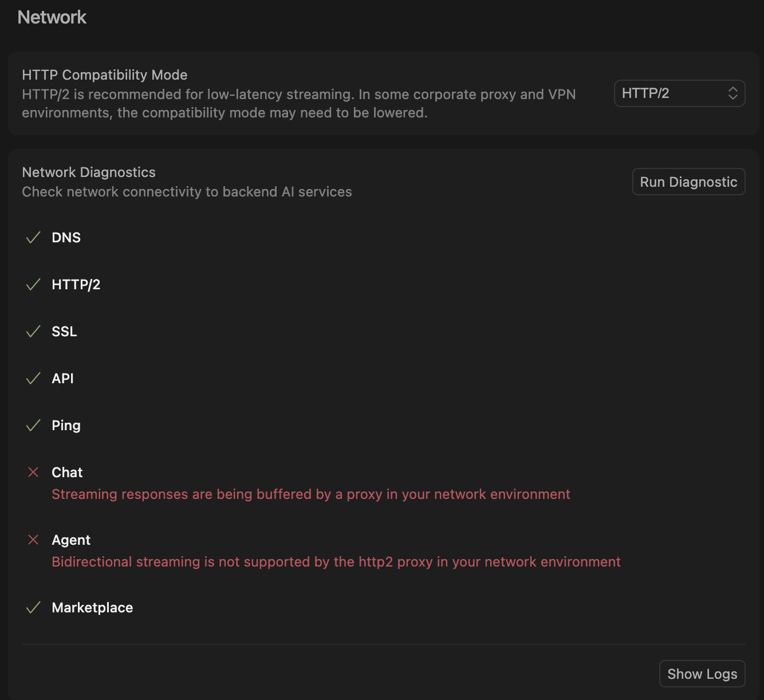Open the HTTP/2 compatibility mode dropdown
The width and height of the screenshot is (764, 700).
point(679,93)
